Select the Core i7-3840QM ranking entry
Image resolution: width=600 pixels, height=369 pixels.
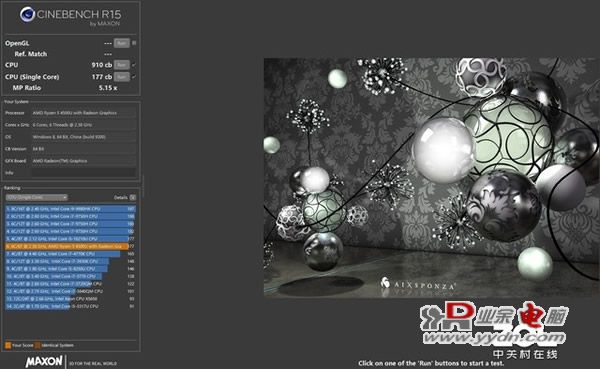[70, 291]
